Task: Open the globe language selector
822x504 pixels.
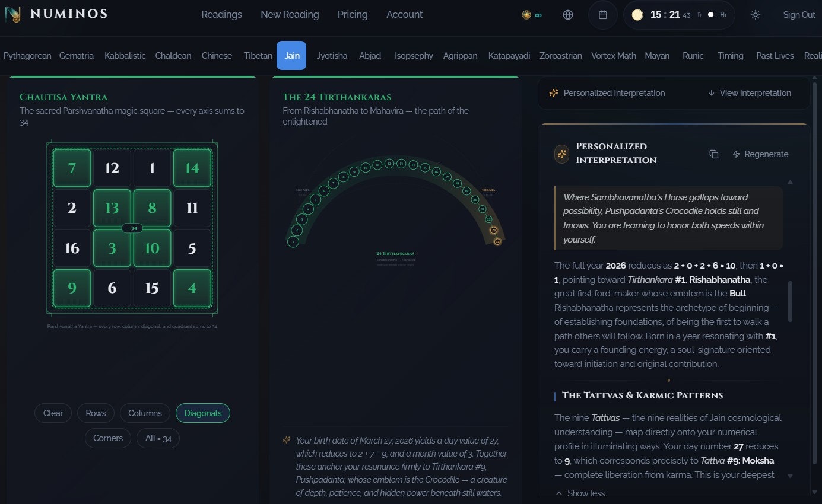Action: [568, 15]
